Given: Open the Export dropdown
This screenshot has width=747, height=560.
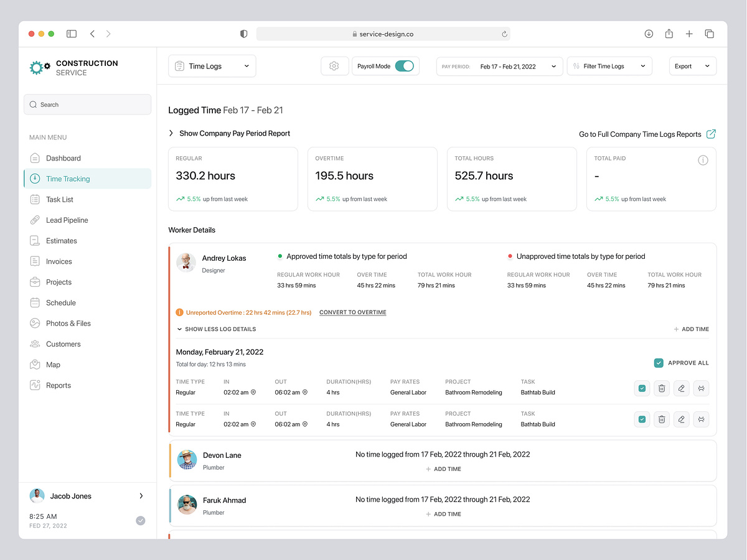Looking at the screenshot, I should coord(693,66).
